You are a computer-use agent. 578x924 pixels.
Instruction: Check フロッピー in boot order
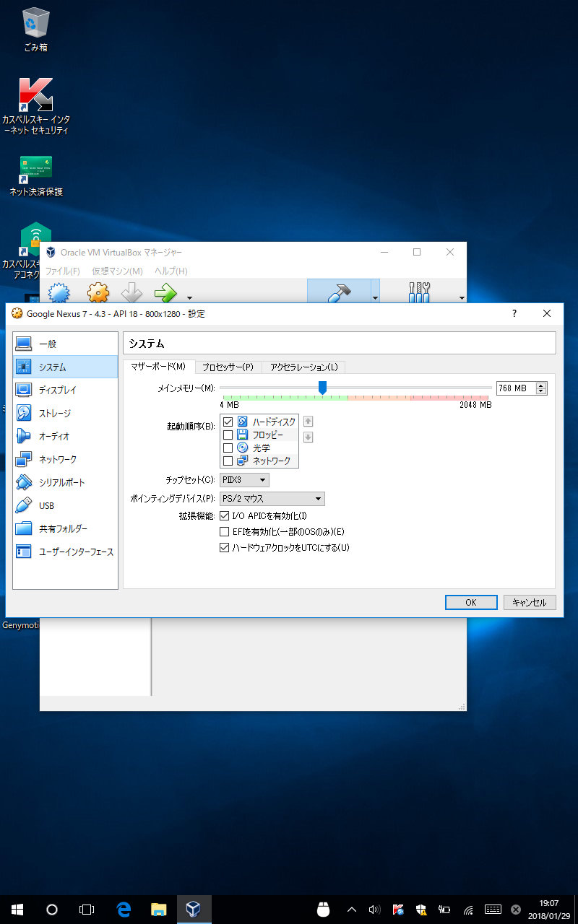click(x=228, y=435)
